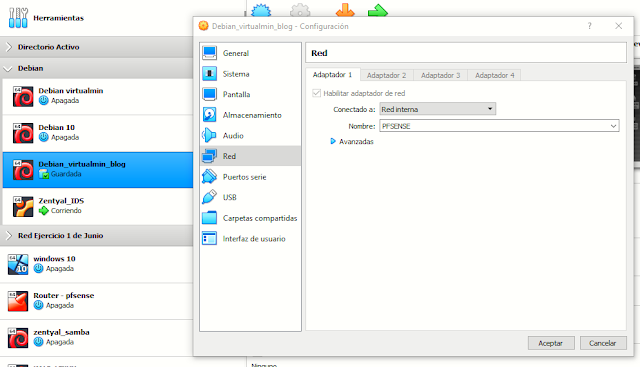The image size is (640, 367).
Task: Click the Aceptar button
Action: (551, 343)
